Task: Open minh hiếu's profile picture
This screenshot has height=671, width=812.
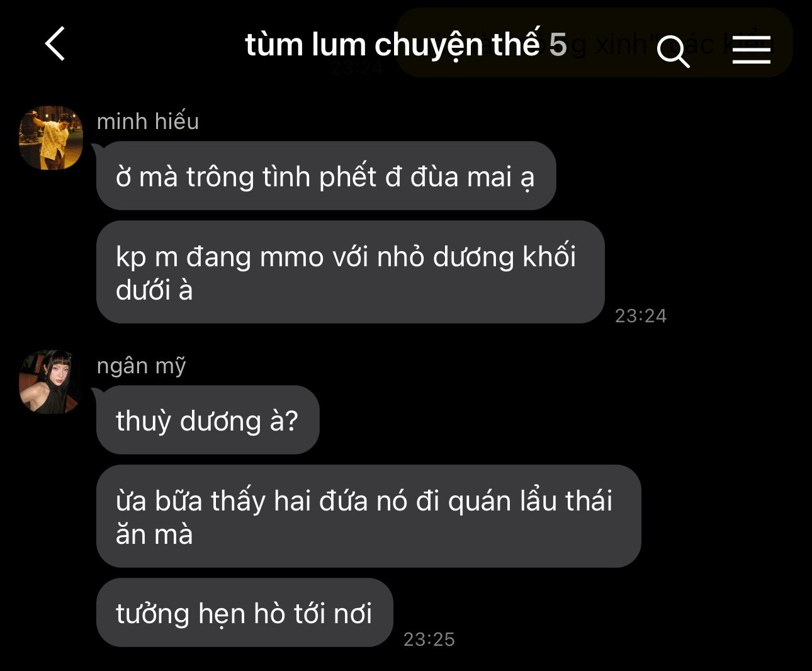Action: (51, 138)
